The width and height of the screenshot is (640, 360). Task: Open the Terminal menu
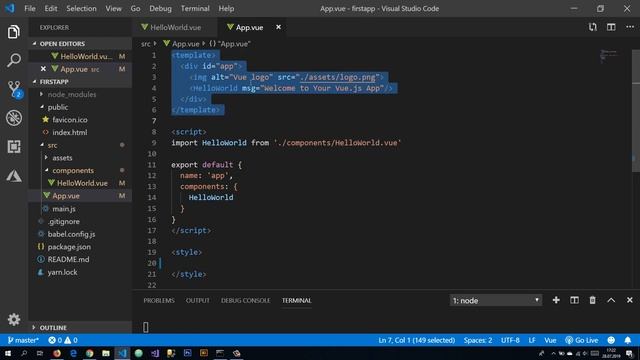pyautogui.click(x=195, y=8)
